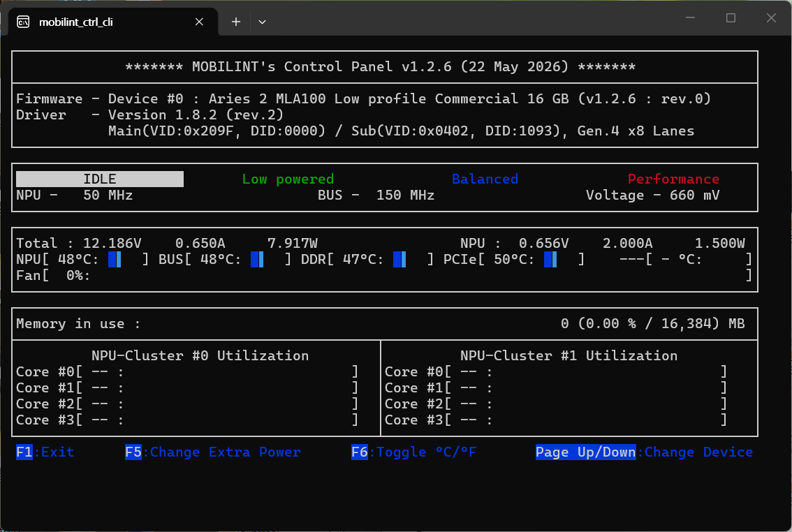The width and height of the screenshot is (792, 532).
Task: Click the Gen.4 x8 Lanes text
Action: pyautogui.click(x=636, y=131)
